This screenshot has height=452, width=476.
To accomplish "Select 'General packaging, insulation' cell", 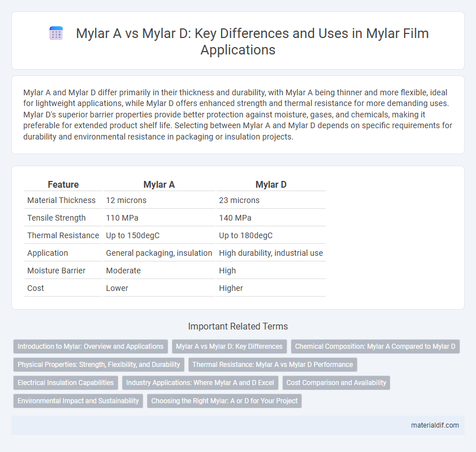I will point(159,253).
